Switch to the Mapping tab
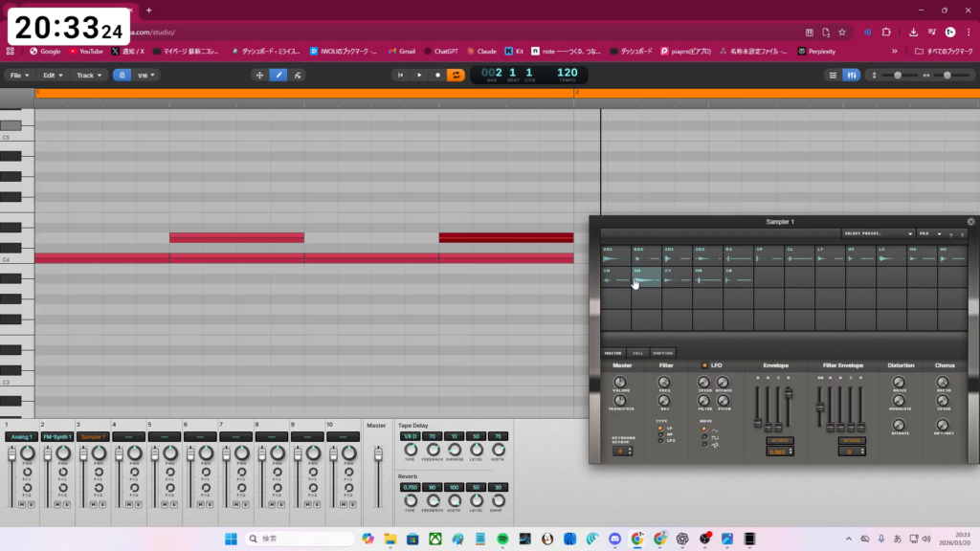 662,353
